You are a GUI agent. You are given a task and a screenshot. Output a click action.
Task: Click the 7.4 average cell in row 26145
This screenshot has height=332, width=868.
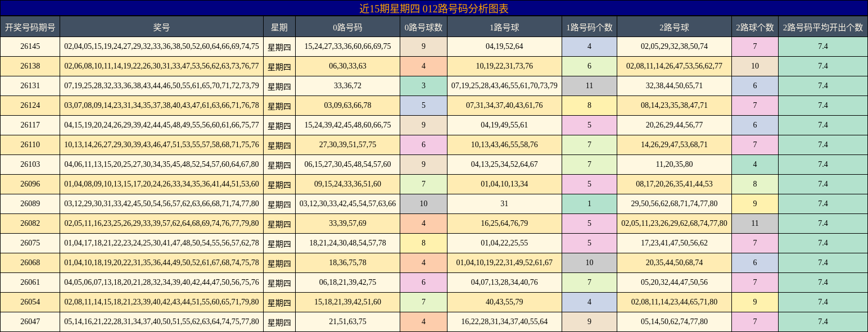coord(823,47)
